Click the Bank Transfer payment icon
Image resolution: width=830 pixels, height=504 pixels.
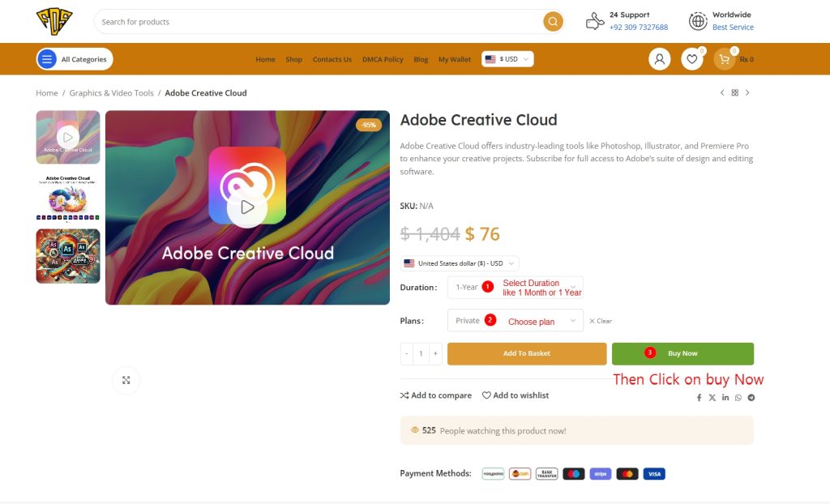pos(547,474)
